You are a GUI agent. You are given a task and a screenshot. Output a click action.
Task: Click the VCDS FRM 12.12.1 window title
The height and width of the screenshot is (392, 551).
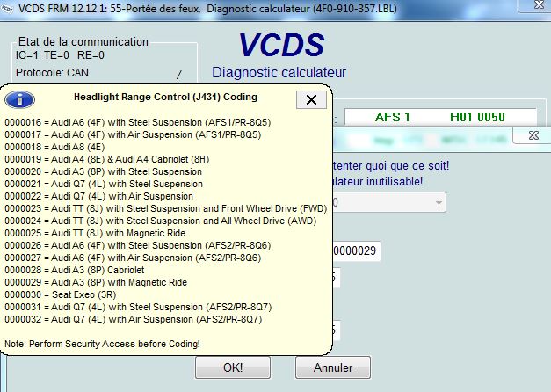coord(208,9)
